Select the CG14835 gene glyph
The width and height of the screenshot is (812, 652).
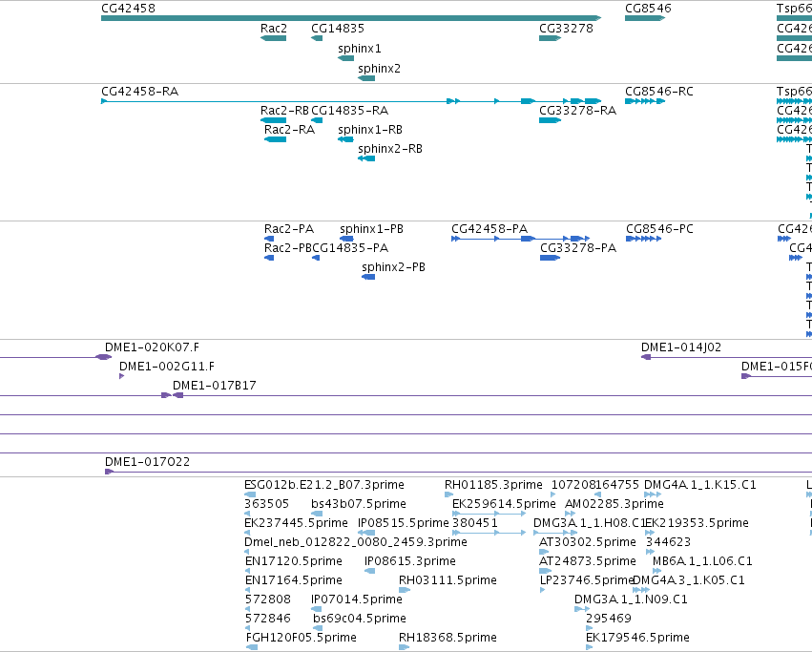[x=317, y=38]
